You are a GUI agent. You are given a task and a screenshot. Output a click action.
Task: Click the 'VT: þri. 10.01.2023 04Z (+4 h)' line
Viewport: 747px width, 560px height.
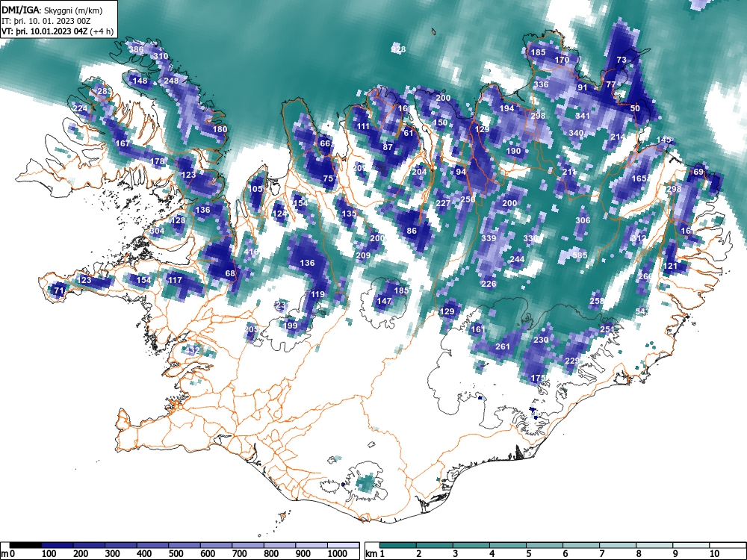pos(58,31)
